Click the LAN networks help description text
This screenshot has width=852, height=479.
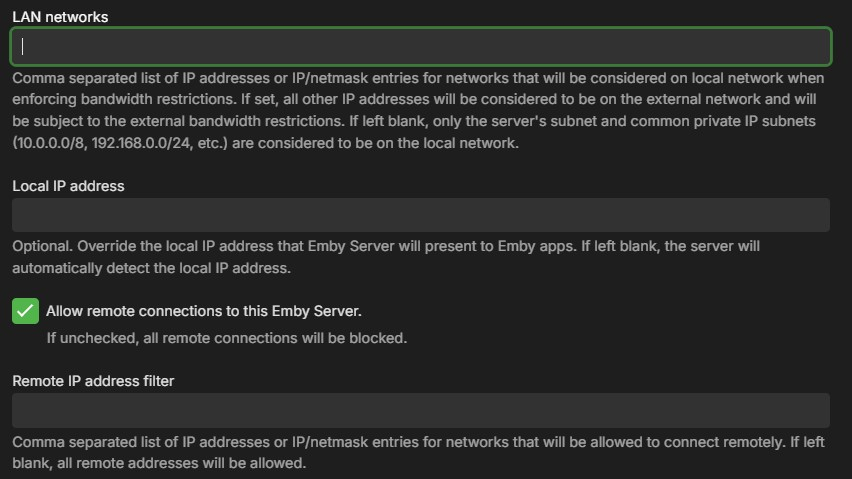pos(418,100)
